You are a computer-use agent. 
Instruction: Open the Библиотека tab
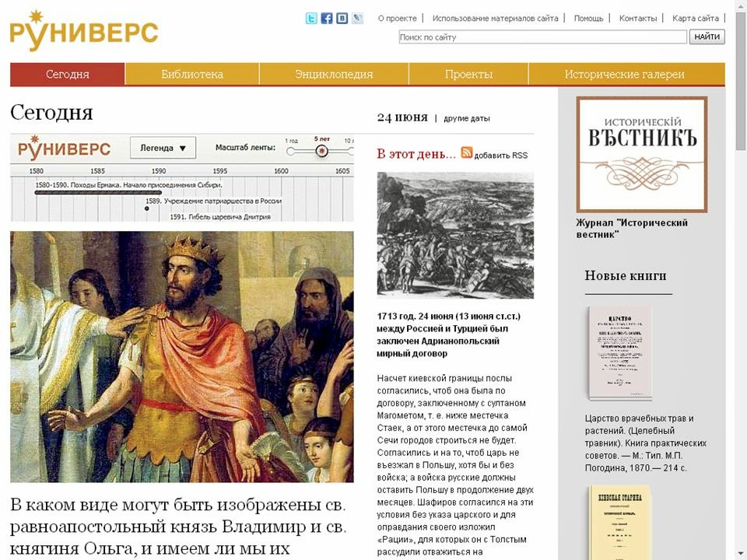tap(192, 75)
